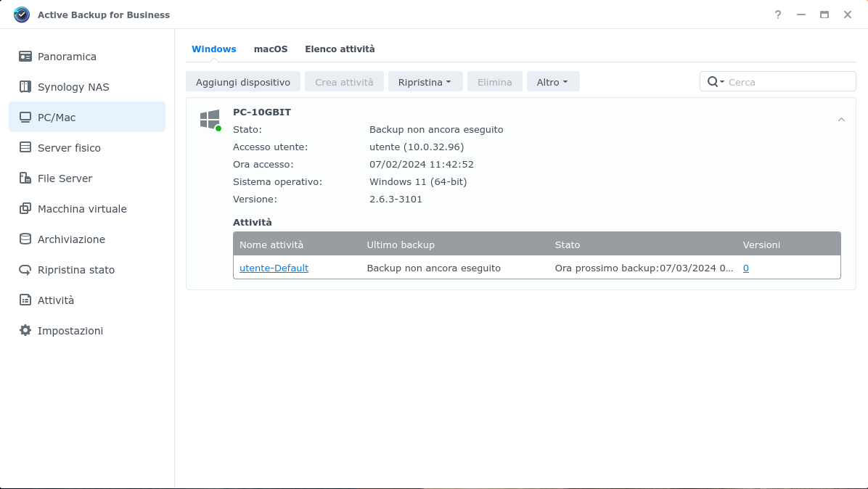The width and height of the screenshot is (868, 489).
Task: Click the Macchina virtuale icon
Action: click(x=25, y=208)
